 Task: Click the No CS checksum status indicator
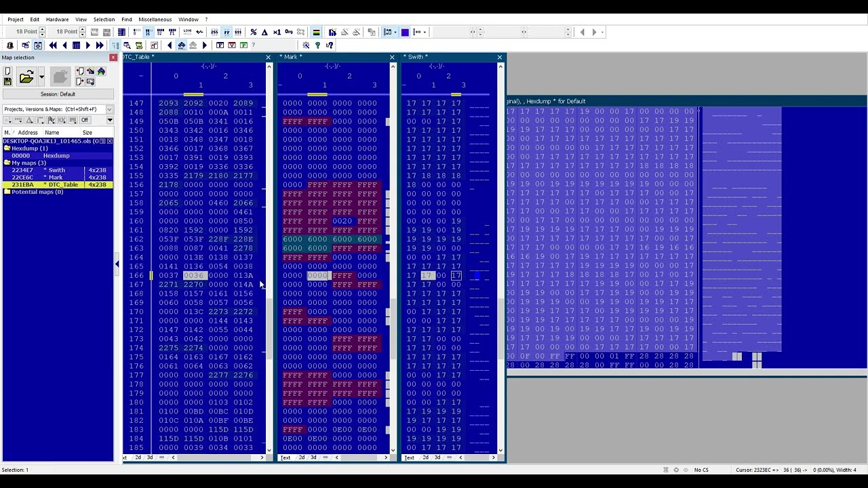pos(701,470)
